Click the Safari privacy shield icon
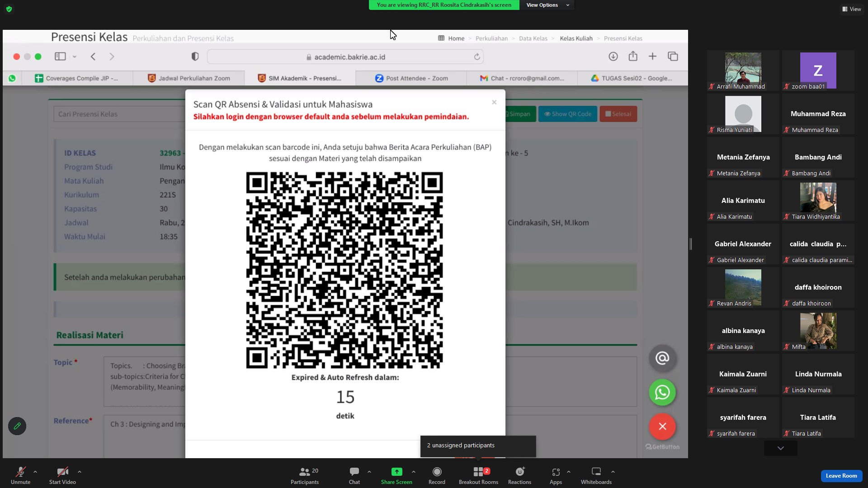The image size is (868, 488). coord(195,56)
